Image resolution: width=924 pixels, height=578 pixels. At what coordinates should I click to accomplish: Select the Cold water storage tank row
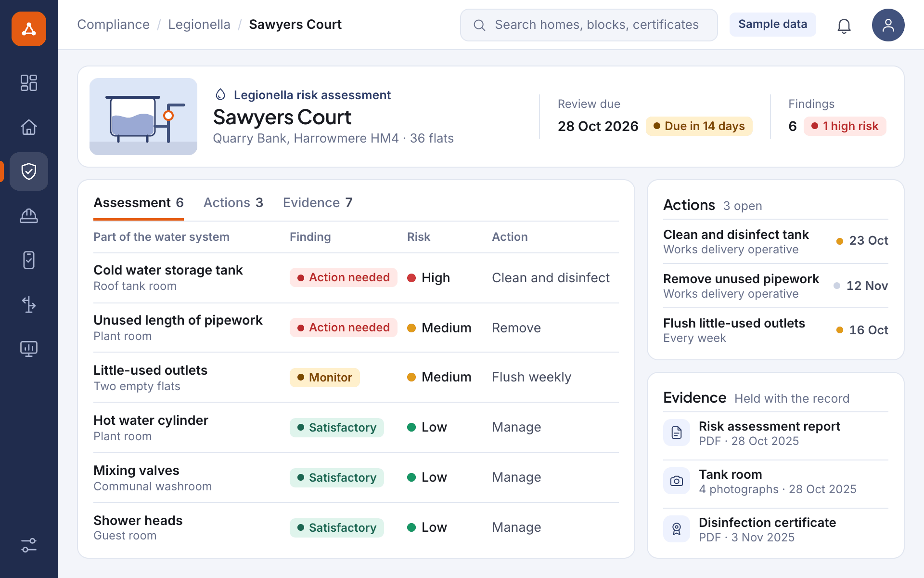tap(356, 278)
